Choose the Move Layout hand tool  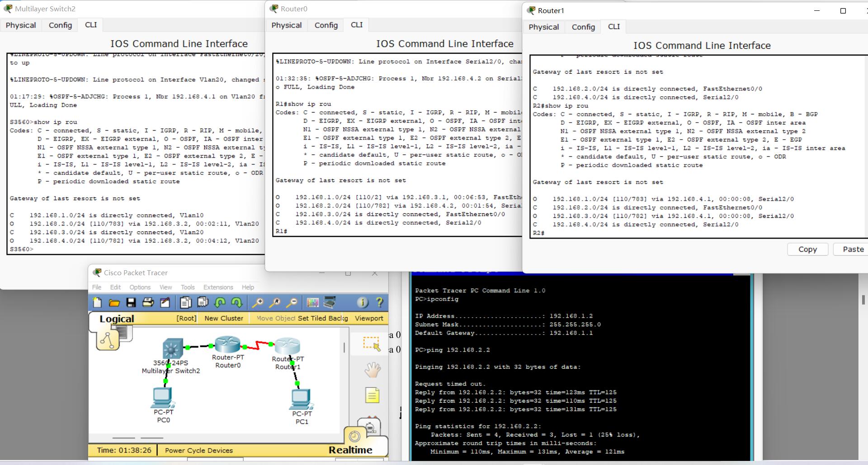pos(373,370)
